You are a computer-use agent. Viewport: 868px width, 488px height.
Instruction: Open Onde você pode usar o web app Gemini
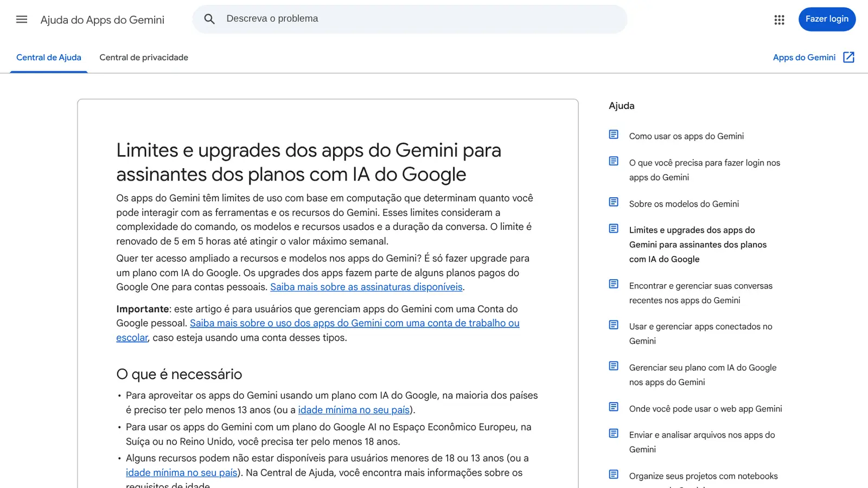[706, 409]
